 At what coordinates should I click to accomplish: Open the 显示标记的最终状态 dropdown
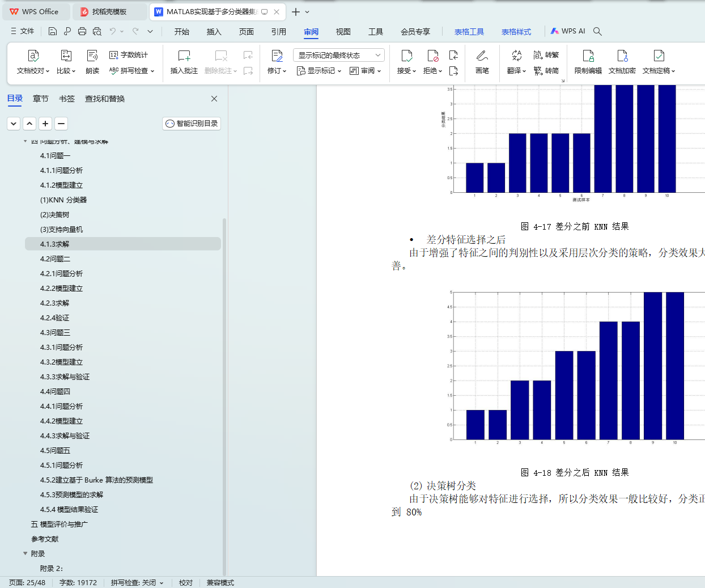(x=339, y=55)
